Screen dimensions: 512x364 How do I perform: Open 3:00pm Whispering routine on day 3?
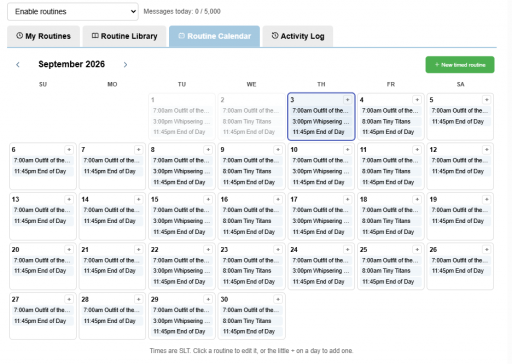pos(321,121)
